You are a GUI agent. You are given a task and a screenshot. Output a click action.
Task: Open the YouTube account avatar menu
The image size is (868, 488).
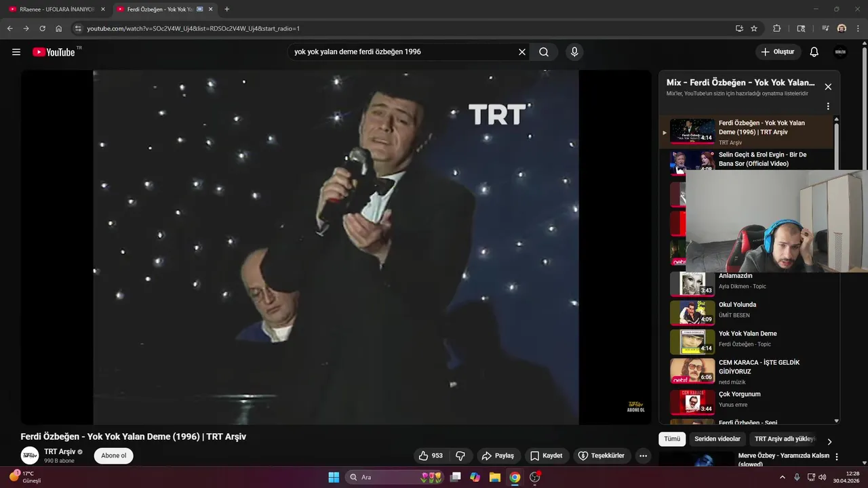(x=840, y=52)
